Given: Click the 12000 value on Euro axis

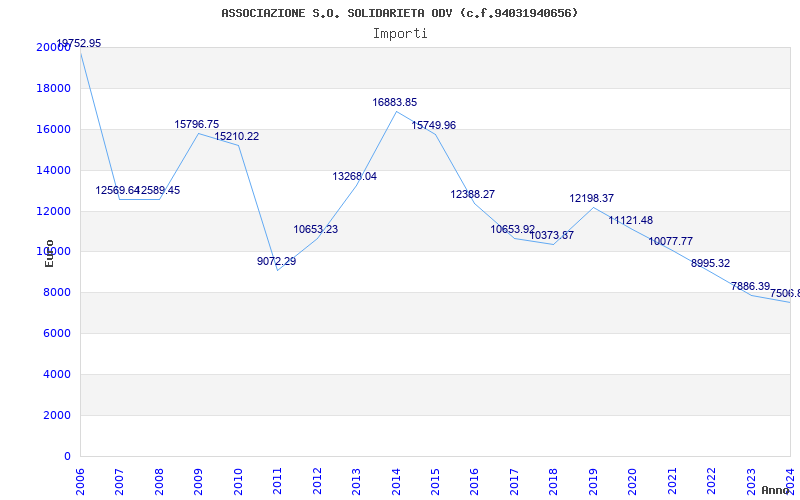Looking at the screenshot, I should point(53,211).
